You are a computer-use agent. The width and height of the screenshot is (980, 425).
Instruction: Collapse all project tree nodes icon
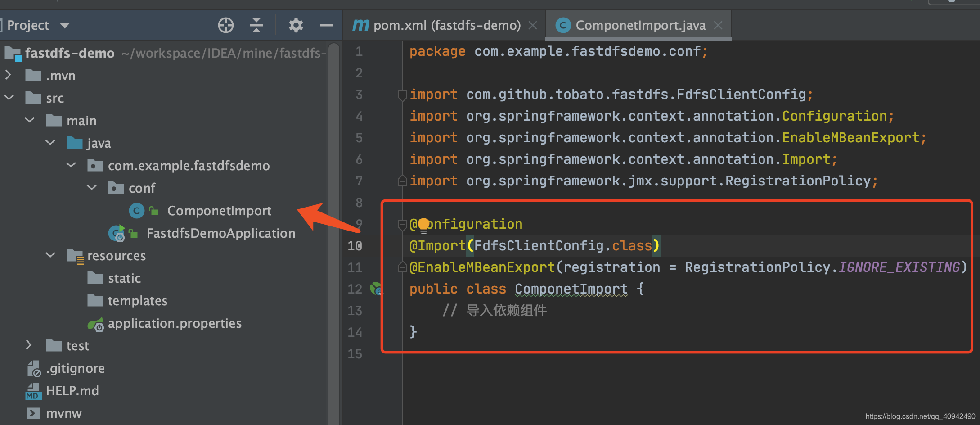pyautogui.click(x=256, y=25)
